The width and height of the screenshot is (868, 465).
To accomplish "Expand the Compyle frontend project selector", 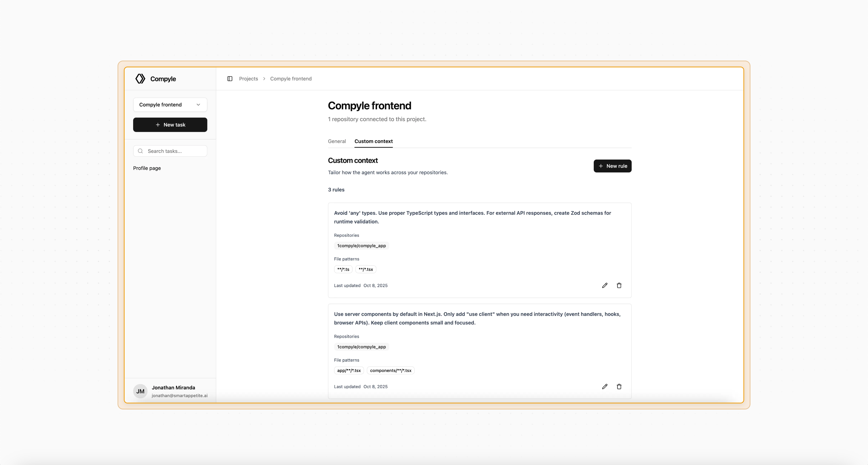I will pyautogui.click(x=170, y=105).
